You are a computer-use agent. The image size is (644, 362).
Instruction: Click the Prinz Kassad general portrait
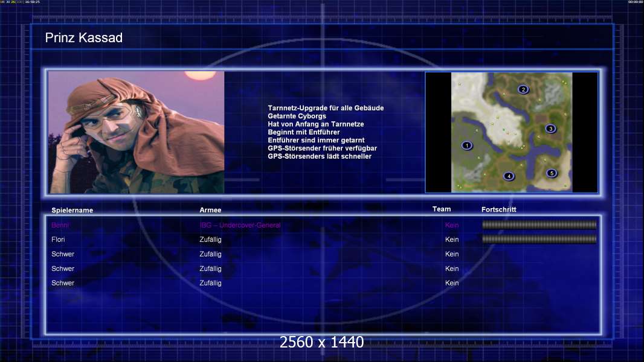pos(137,132)
